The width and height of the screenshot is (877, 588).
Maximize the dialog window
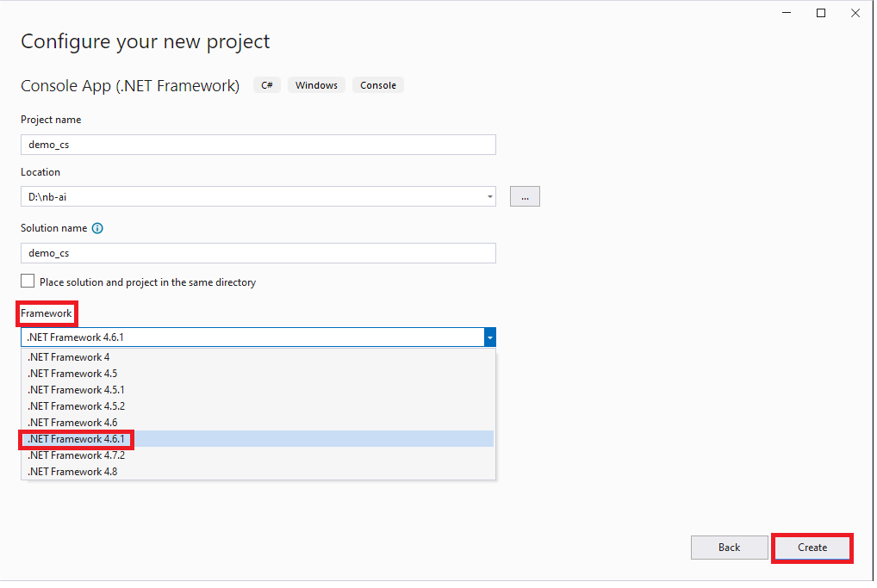pyautogui.click(x=821, y=13)
